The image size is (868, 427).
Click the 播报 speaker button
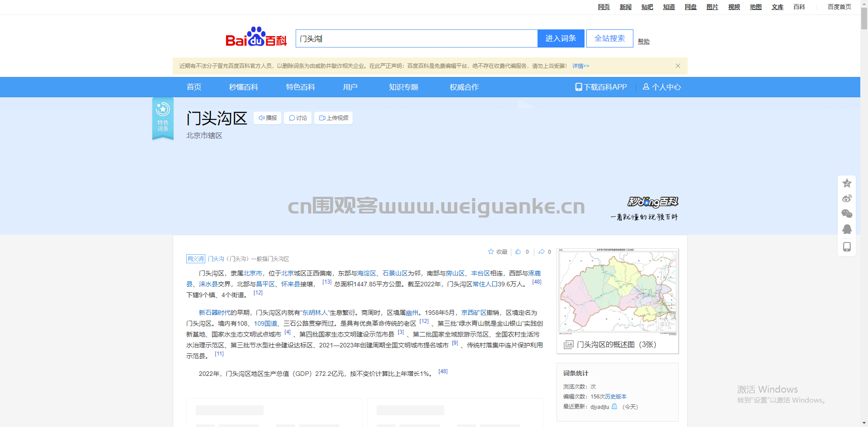(268, 118)
